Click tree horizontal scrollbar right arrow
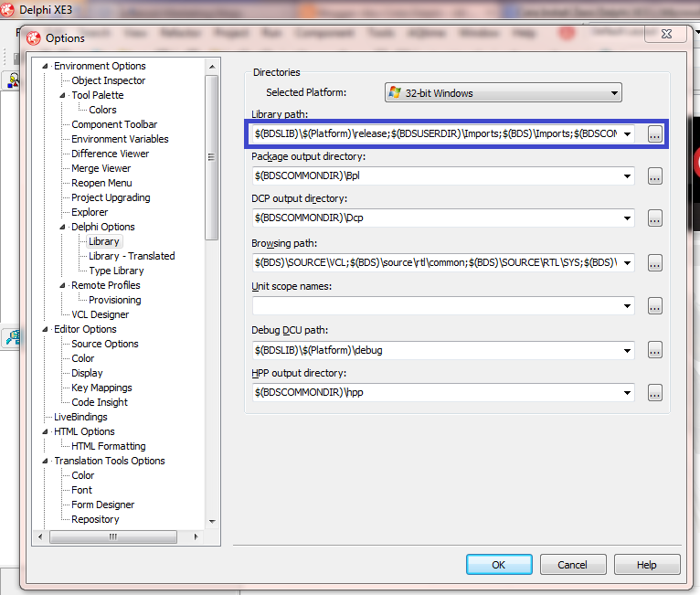Viewport: 700px width, 595px height. click(196, 537)
